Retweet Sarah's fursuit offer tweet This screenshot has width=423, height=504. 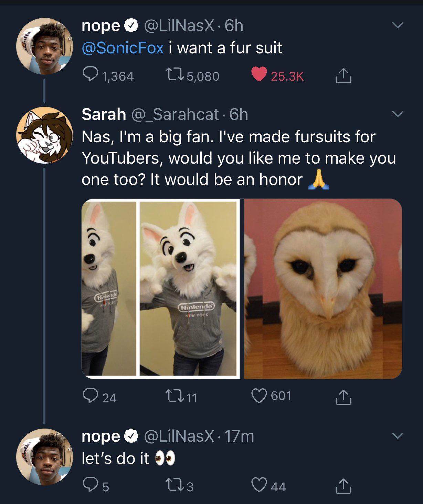(x=174, y=397)
